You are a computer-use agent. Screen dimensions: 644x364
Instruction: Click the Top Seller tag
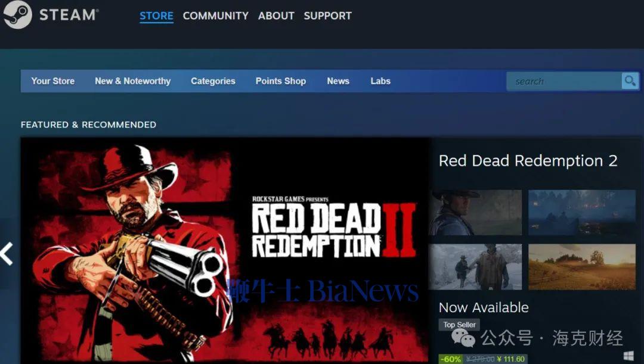pos(459,325)
